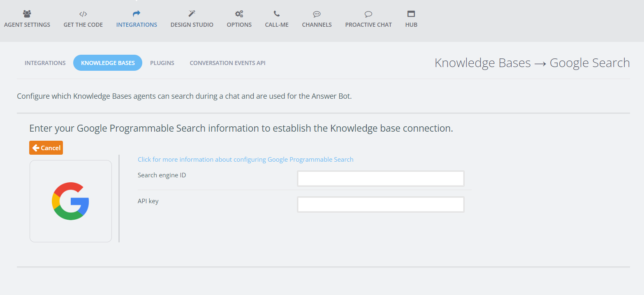644x295 pixels.
Task: Go to the Proactive Chat menu label
Action: point(368,25)
